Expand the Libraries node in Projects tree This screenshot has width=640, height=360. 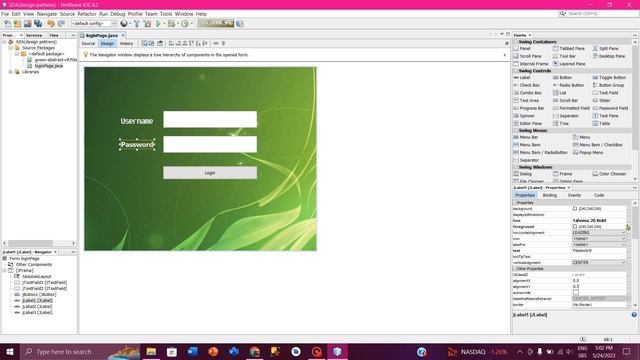[11, 72]
